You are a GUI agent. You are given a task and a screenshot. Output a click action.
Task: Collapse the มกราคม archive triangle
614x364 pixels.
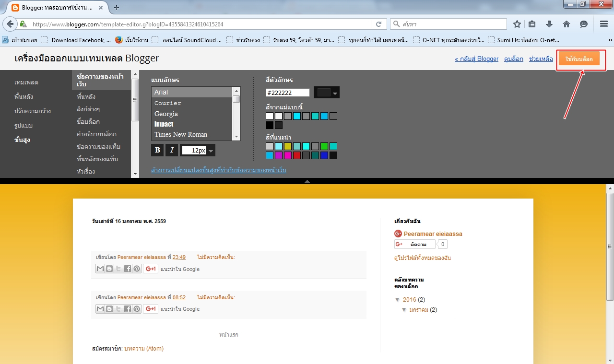coord(404,309)
